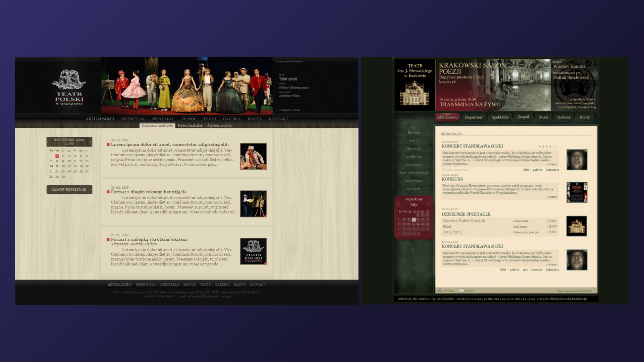Show previous play via poprzednia sztuka arrow
Screen dimensions: 644x362
[277, 62]
